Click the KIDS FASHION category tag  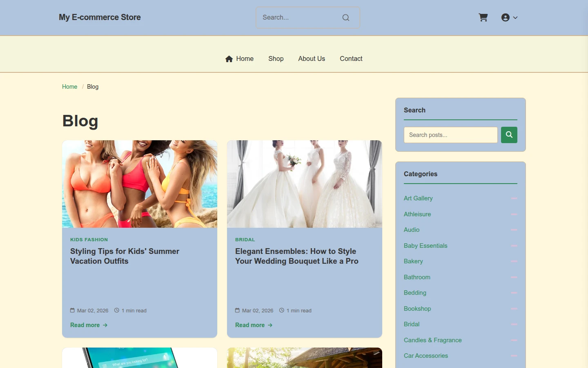[x=89, y=240]
